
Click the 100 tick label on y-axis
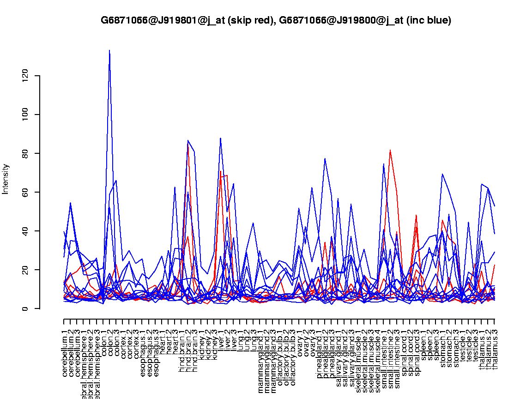point(25,115)
